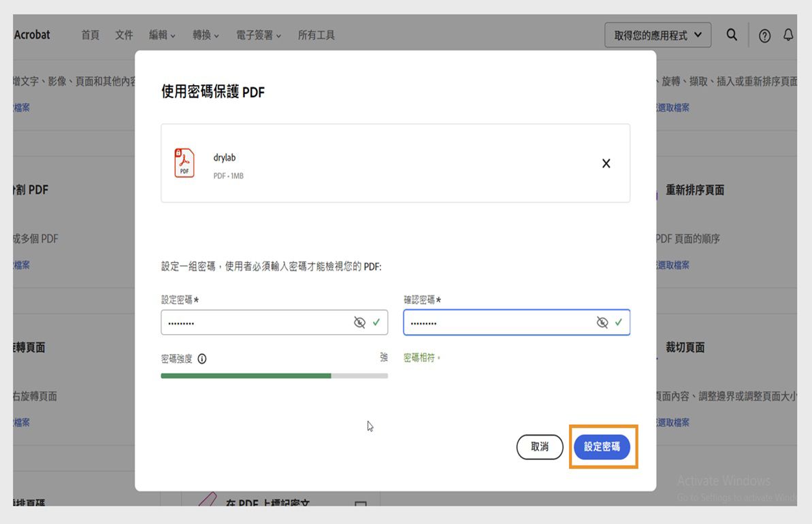Viewport: 812px width, 524px height.
Task: Click inside the 確認密碼 input field
Action: [504, 322]
